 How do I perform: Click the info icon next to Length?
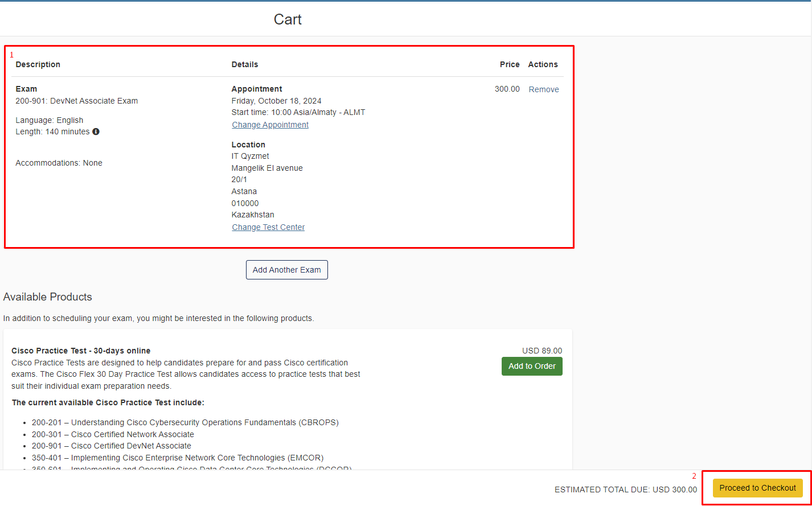(x=96, y=132)
